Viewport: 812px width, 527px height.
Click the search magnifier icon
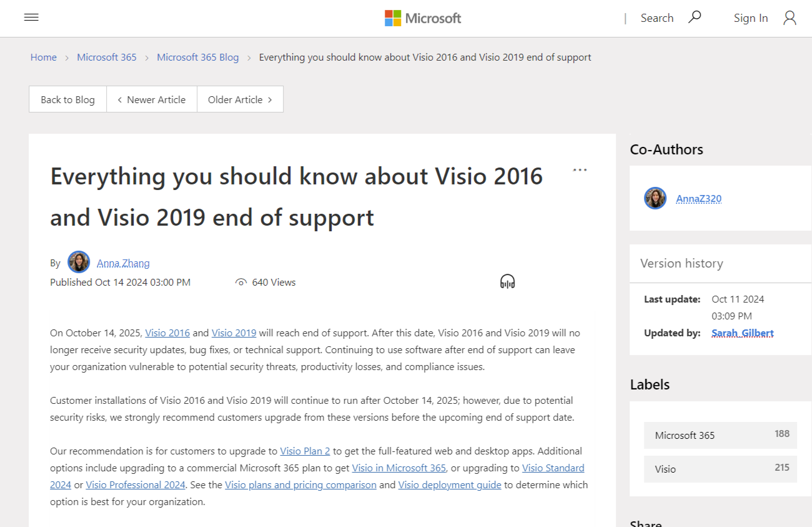[x=695, y=18]
